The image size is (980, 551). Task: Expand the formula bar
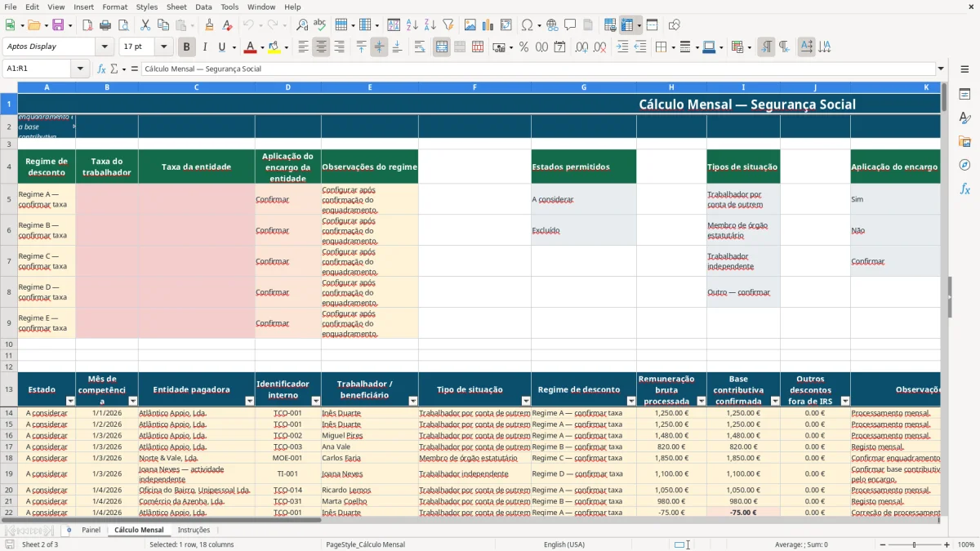[941, 69]
